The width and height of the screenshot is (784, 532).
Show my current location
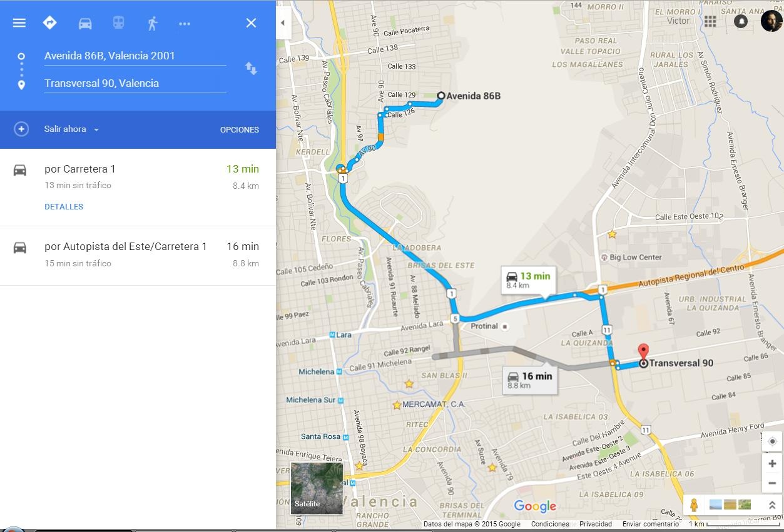[x=772, y=441]
